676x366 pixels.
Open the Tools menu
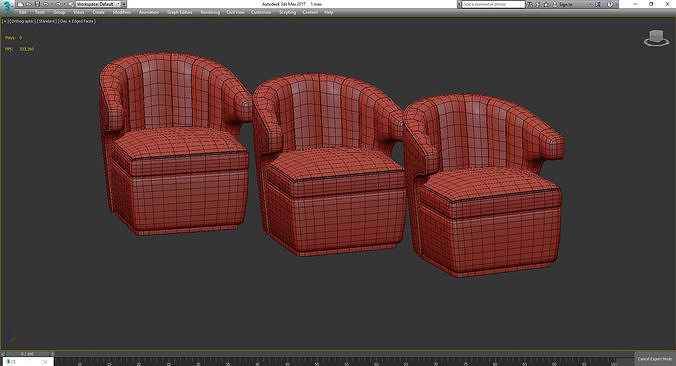pos(40,13)
